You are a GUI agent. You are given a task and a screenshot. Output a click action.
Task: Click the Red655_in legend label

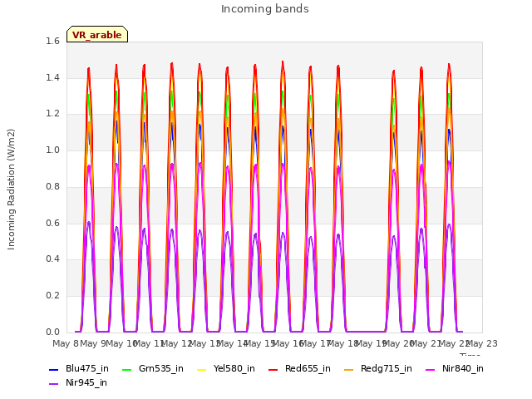tap(308, 369)
